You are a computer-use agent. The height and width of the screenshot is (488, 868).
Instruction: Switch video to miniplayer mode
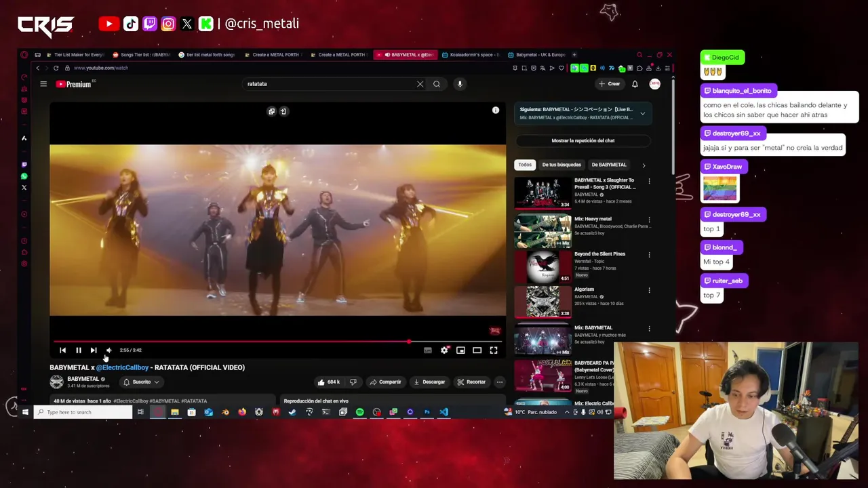pos(460,350)
